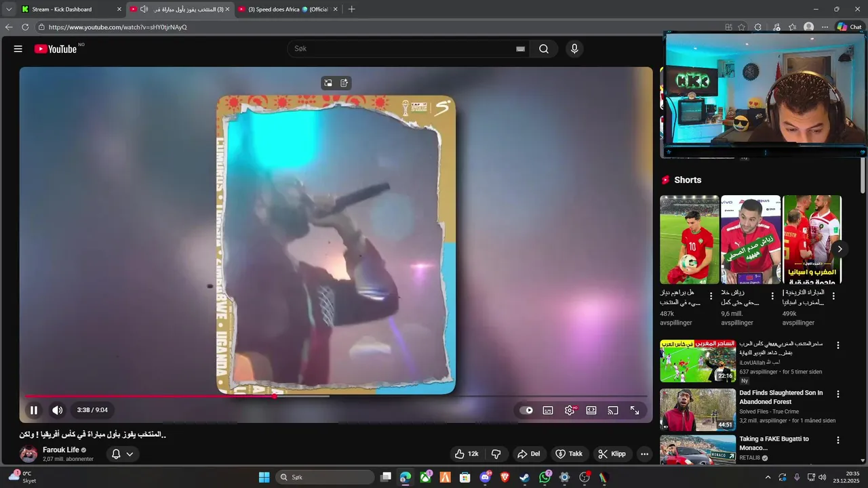Open the 22:16 football video thumbnail
This screenshot has height=488, width=868.
(698, 361)
